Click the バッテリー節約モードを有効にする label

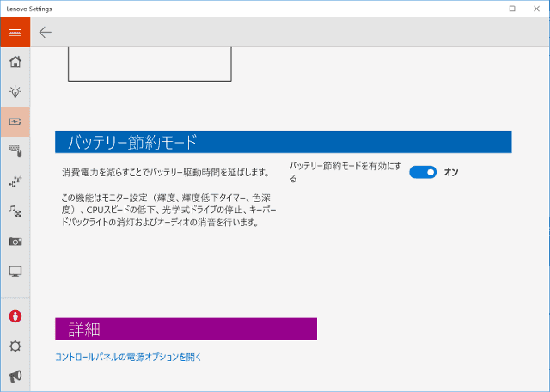point(345,172)
